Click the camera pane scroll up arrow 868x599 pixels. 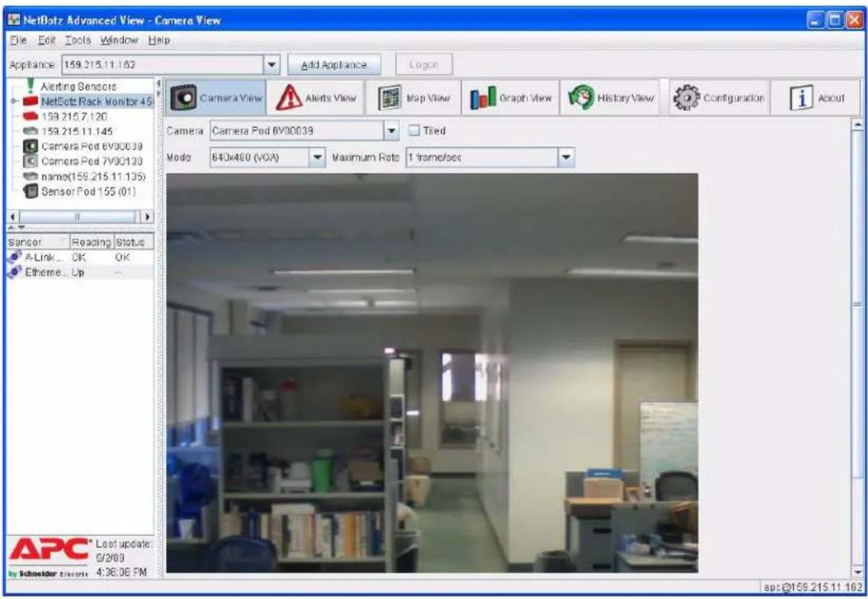click(x=858, y=125)
